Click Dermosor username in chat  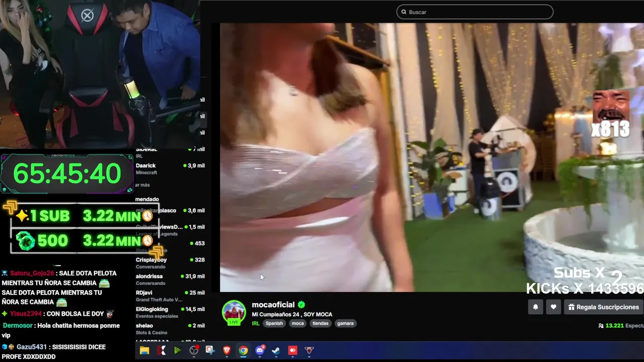tap(18, 325)
